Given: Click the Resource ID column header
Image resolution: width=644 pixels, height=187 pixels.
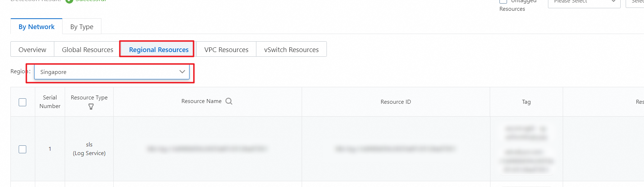Looking at the screenshot, I should click(396, 102).
